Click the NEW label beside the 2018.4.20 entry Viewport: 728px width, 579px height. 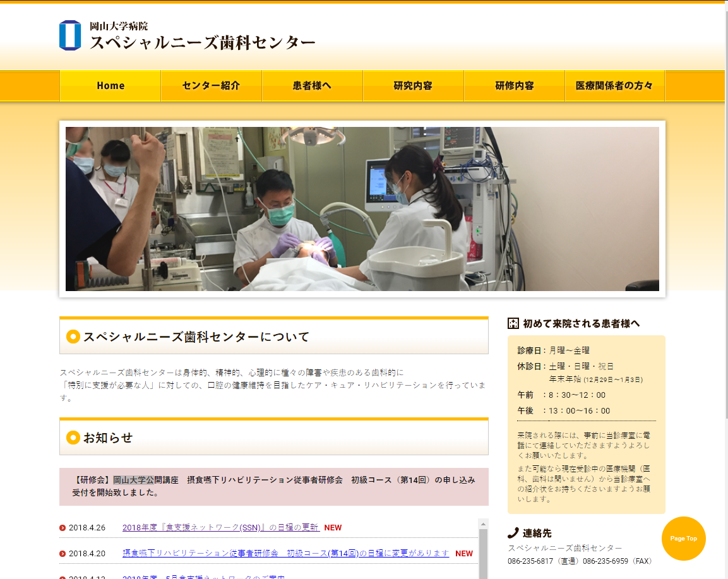pyautogui.click(x=464, y=554)
